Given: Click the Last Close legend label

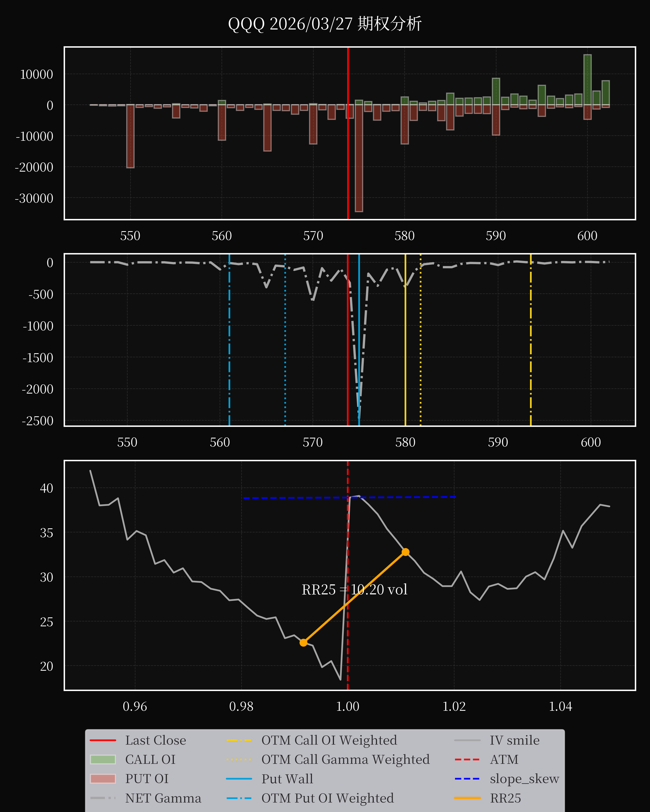Looking at the screenshot, I should coord(156,740).
